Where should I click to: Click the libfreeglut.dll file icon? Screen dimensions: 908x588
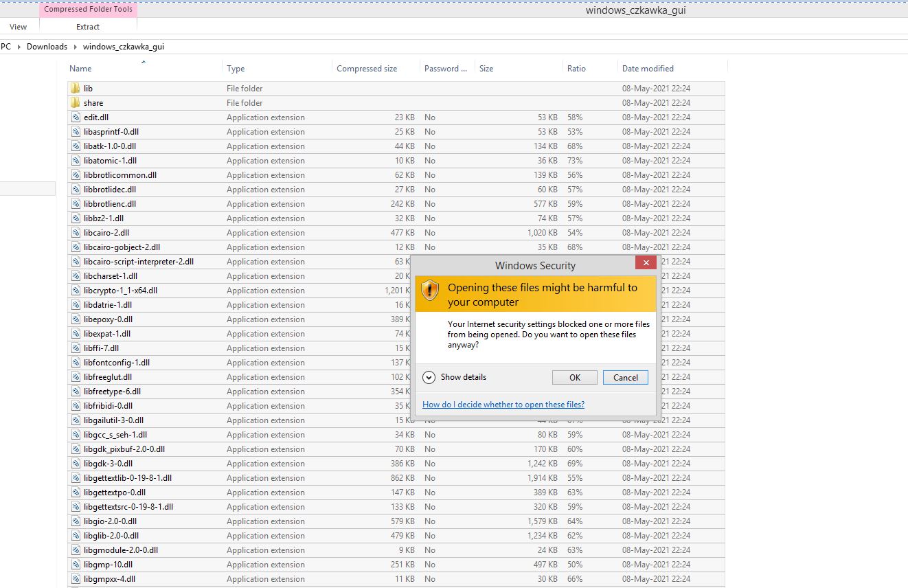(76, 377)
